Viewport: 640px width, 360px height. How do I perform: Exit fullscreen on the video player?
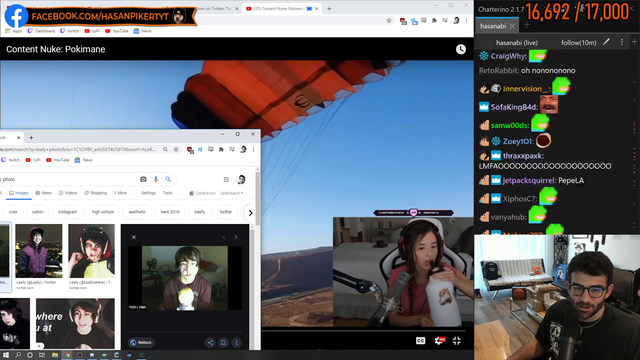(x=457, y=341)
